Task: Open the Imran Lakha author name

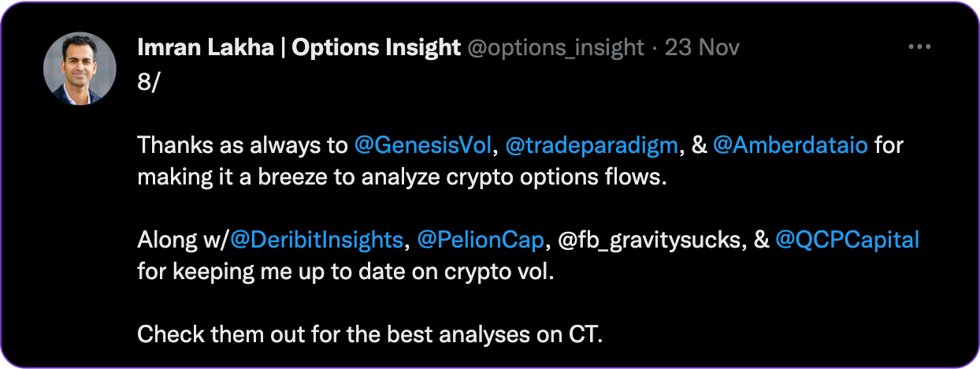Action: click(x=207, y=47)
